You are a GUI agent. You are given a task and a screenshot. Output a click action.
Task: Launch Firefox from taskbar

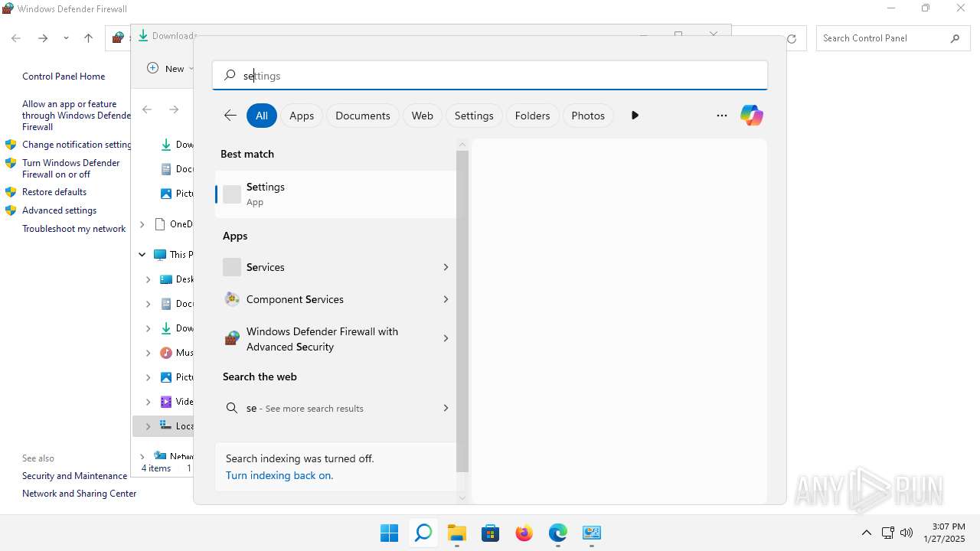(524, 533)
